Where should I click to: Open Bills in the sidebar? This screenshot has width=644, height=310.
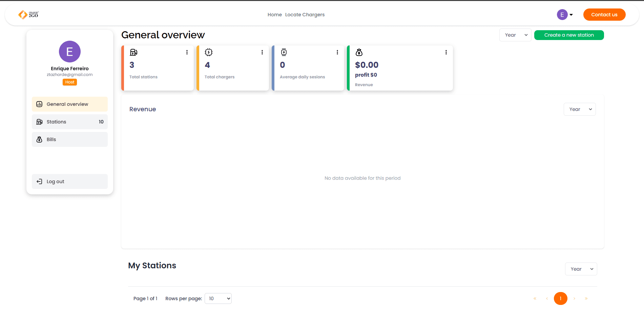pos(70,139)
